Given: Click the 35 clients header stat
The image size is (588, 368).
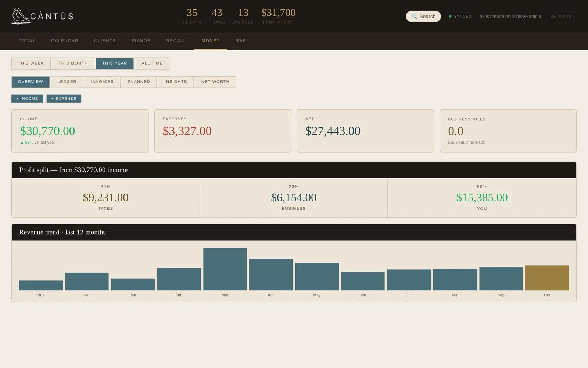Looking at the screenshot, I should pyautogui.click(x=192, y=16).
